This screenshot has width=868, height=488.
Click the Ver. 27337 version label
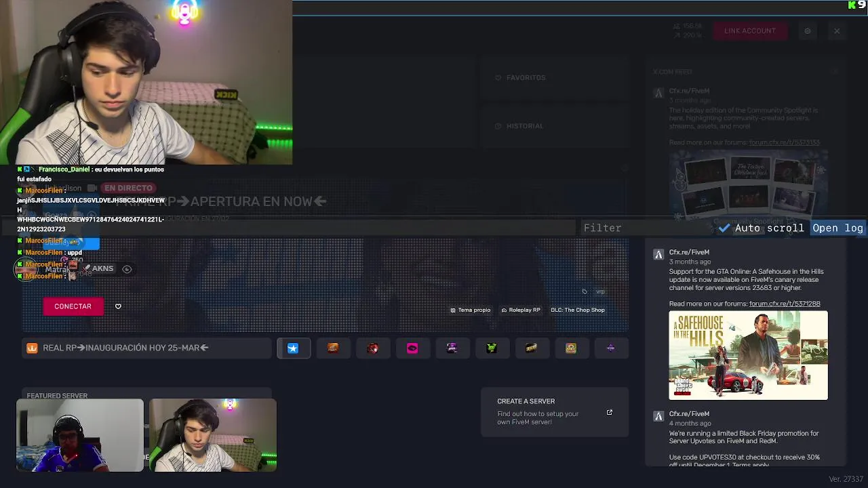click(x=846, y=479)
